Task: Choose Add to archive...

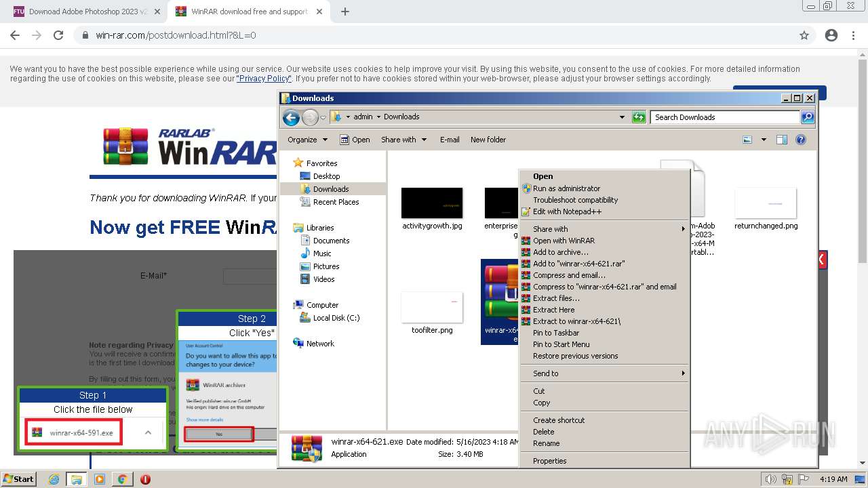Action: (x=605, y=252)
